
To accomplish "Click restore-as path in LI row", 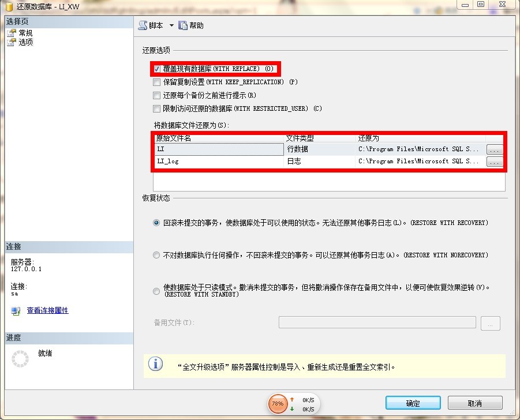I will tap(421, 149).
